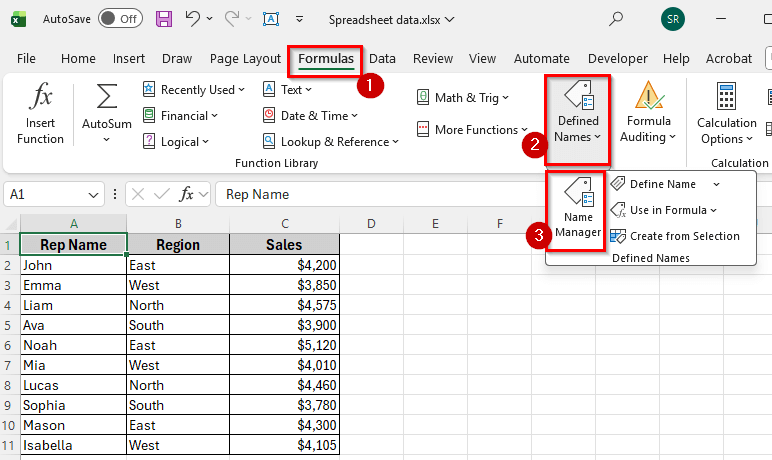Viewport: 772px width, 460px height.
Task: Select the Rep Name header cell
Action: [73, 245]
